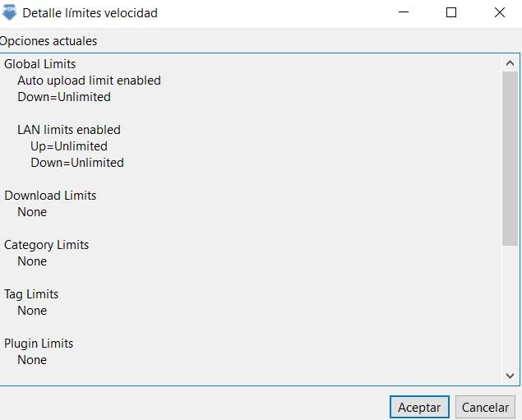Click the Category Limits heading
The height and width of the screenshot is (420, 522).
(x=47, y=245)
